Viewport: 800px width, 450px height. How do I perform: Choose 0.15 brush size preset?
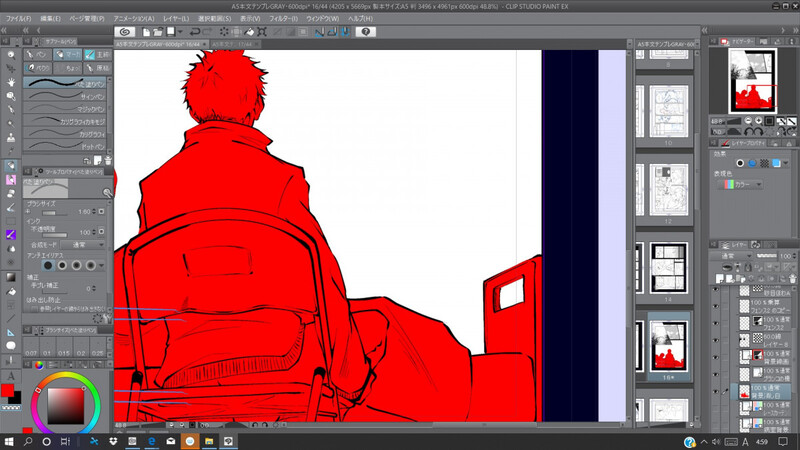[64, 347]
